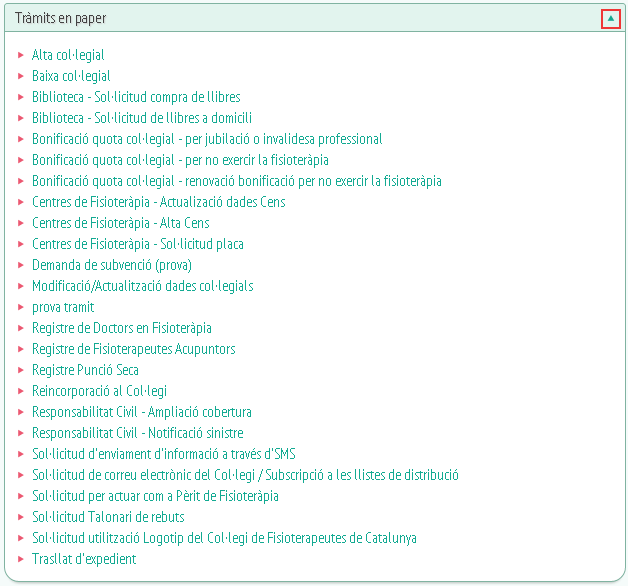Open Centres de Fisioteràpia - Alta Cens
The height and width of the screenshot is (586, 628).
pyautogui.click(x=121, y=223)
